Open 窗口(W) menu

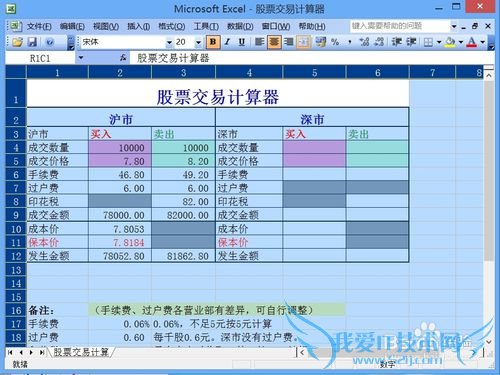[276, 26]
